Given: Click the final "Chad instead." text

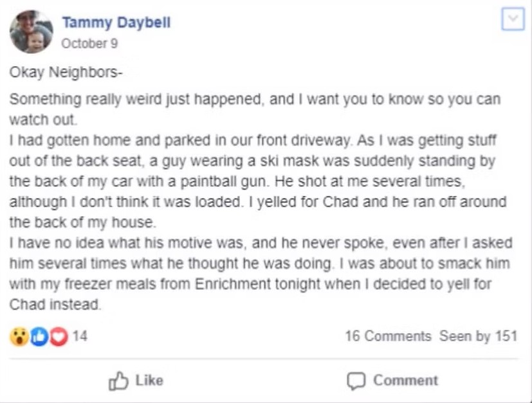Looking at the screenshot, I should 55,305.
